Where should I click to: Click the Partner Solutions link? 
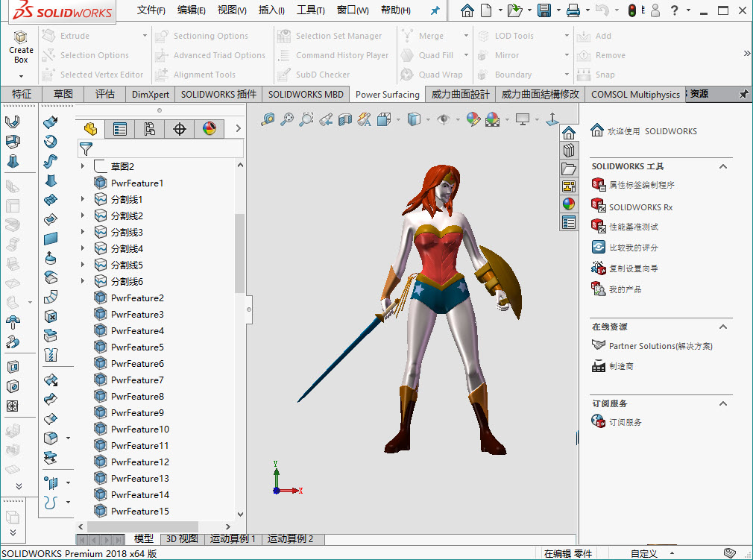coord(661,346)
